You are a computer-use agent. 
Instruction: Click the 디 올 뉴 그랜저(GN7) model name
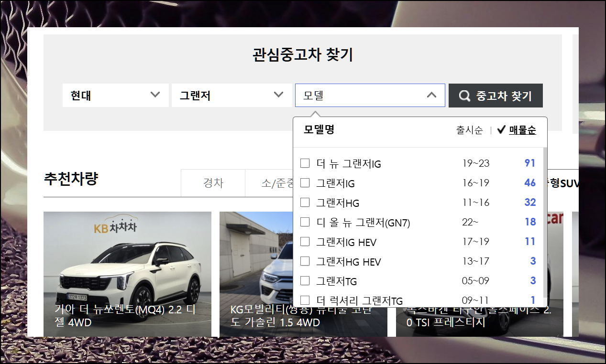pos(364,223)
